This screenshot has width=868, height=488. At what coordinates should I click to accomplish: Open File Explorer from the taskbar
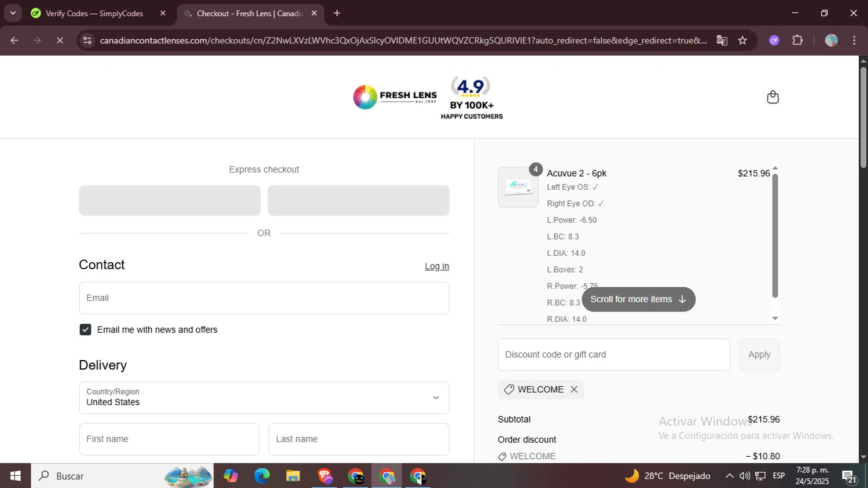click(293, 476)
